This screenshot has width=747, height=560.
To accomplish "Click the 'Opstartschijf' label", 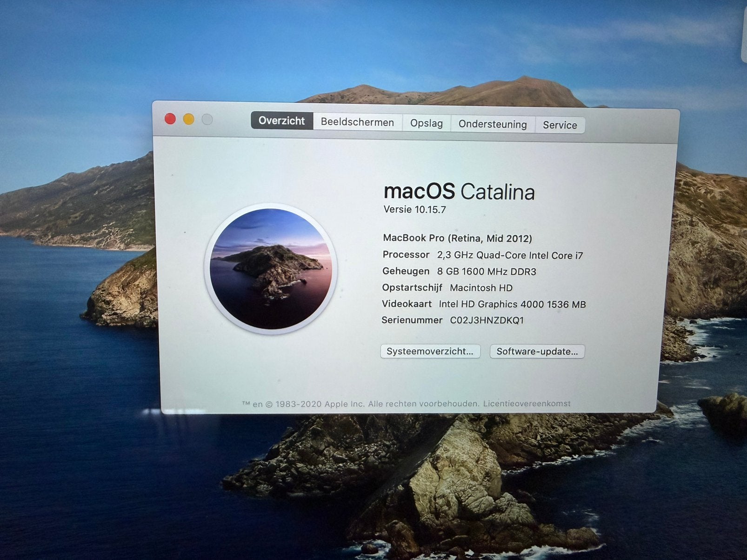I will coord(412,287).
